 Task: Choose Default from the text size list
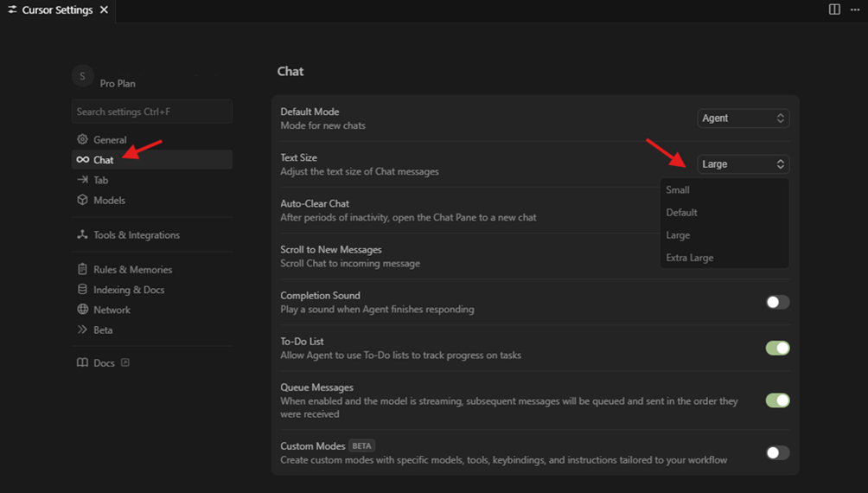coord(724,213)
